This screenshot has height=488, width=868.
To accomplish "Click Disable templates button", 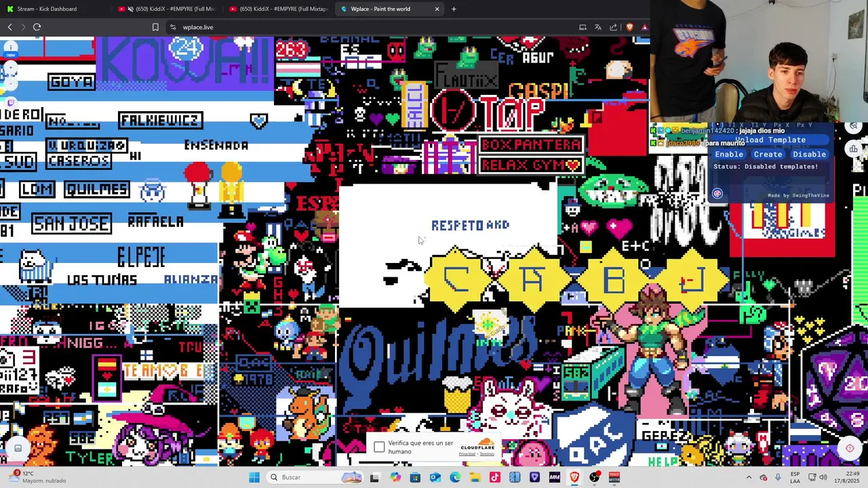I will (809, 155).
